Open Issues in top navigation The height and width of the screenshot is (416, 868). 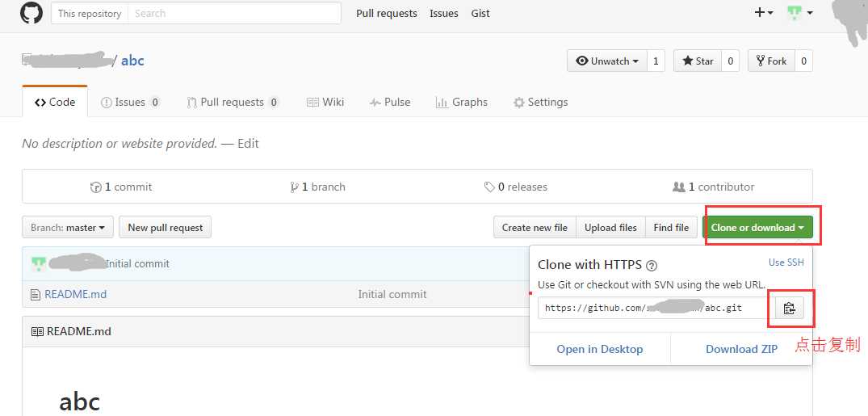[x=444, y=13]
